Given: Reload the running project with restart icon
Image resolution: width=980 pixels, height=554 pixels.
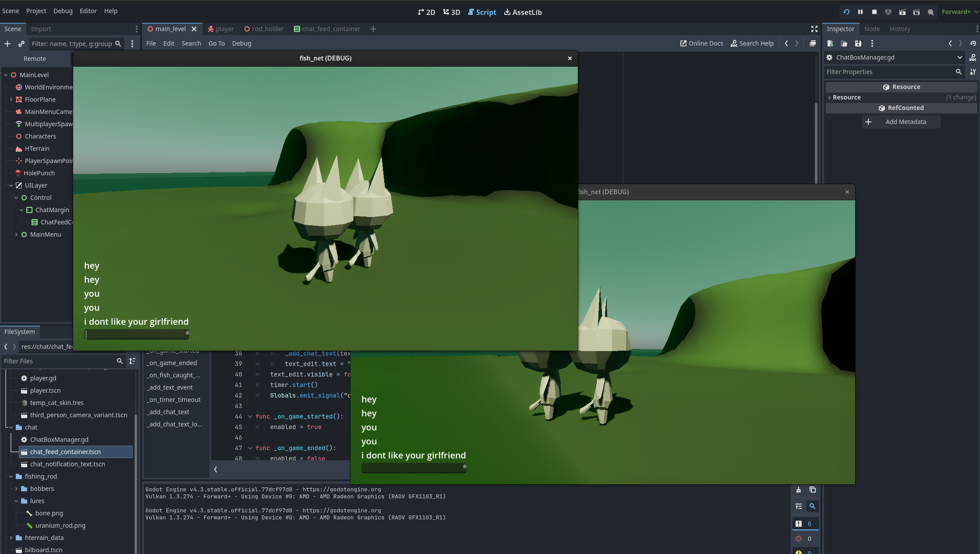Looking at the screenshot, I should point(846,12).
